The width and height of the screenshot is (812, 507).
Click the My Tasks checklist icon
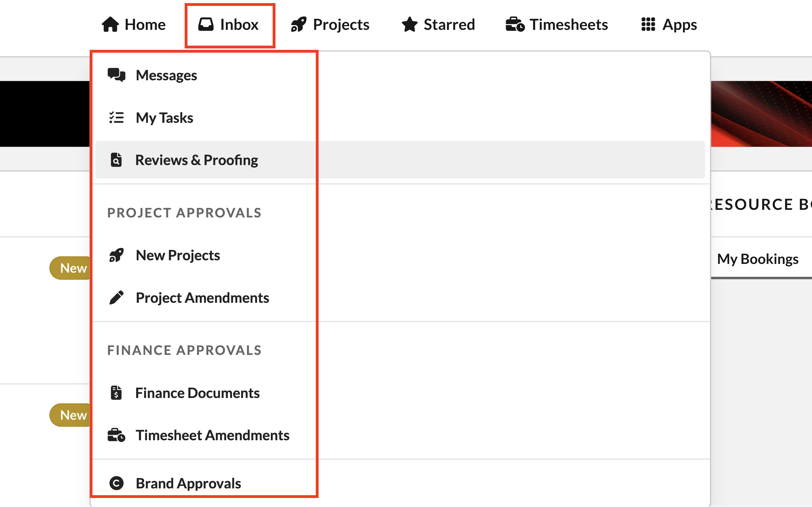point(116,118)
